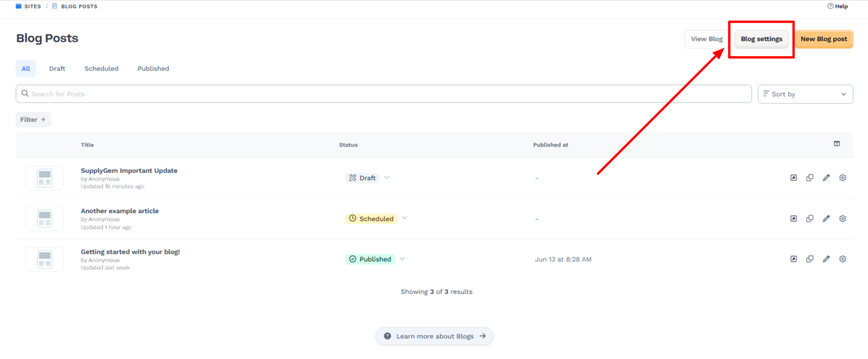Focus the Search for Posts field
This screenshot has height=359, width=868.
point(384,94)
